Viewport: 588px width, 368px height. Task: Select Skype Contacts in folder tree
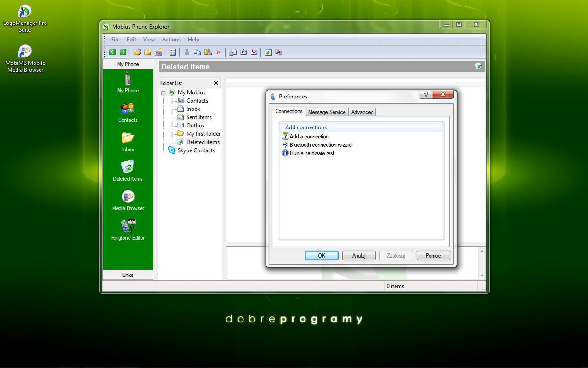click(x=192, y=150)
